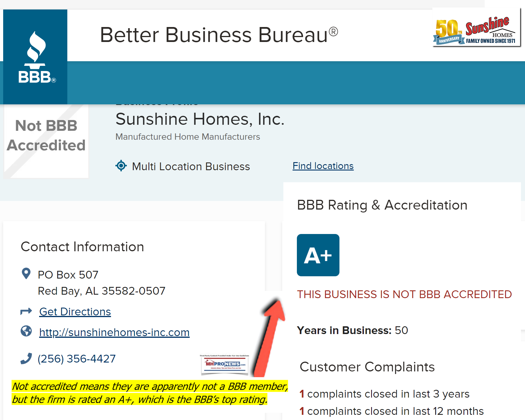Click 'complaints closed in last 3 years'

pos(388,394)
